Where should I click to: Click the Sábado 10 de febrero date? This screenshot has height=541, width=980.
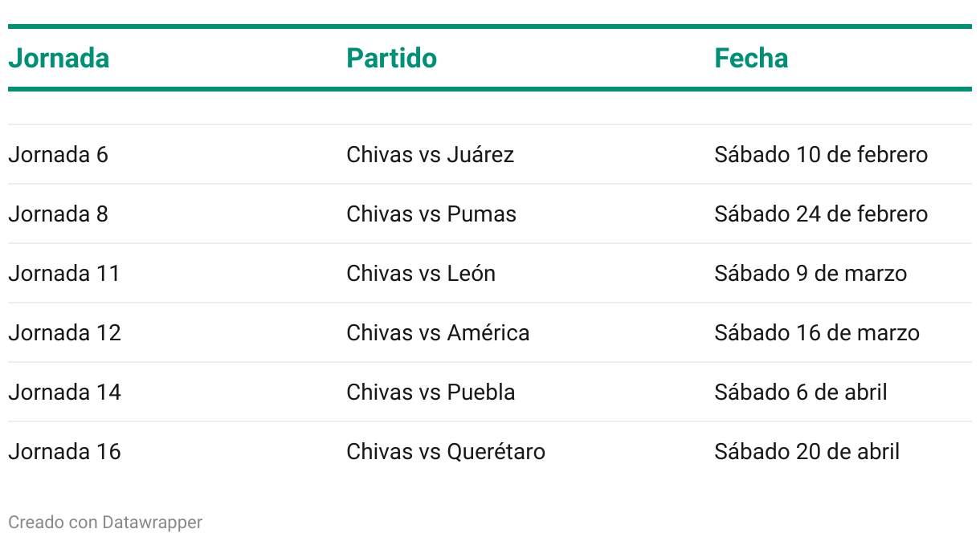click(x=821, y=154)
